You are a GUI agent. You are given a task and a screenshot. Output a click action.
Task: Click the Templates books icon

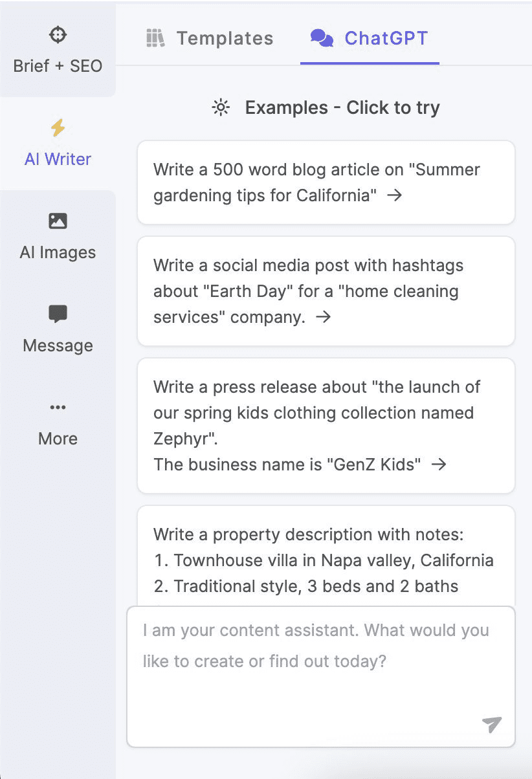coord(155,38)
